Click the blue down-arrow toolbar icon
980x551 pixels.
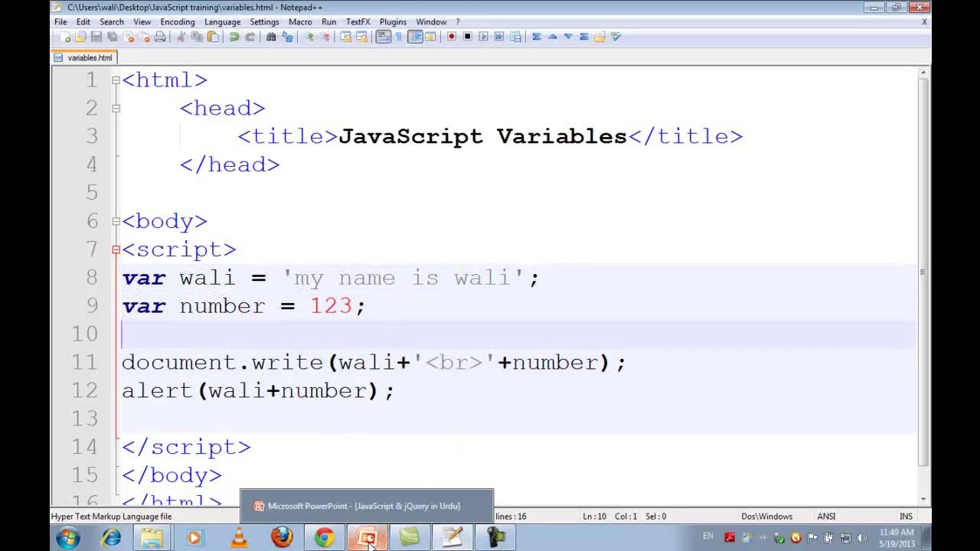click(x=568, y=37)
